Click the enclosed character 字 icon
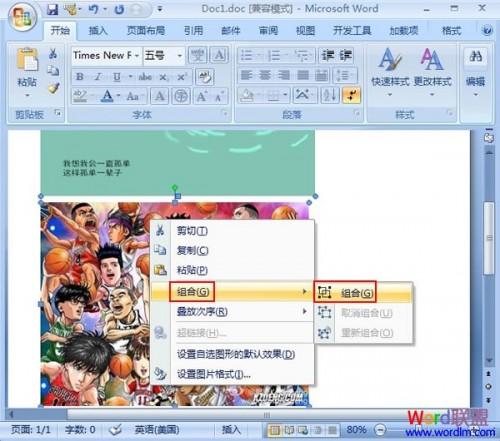This screenshot has height=441, width=500. point(181,96)
